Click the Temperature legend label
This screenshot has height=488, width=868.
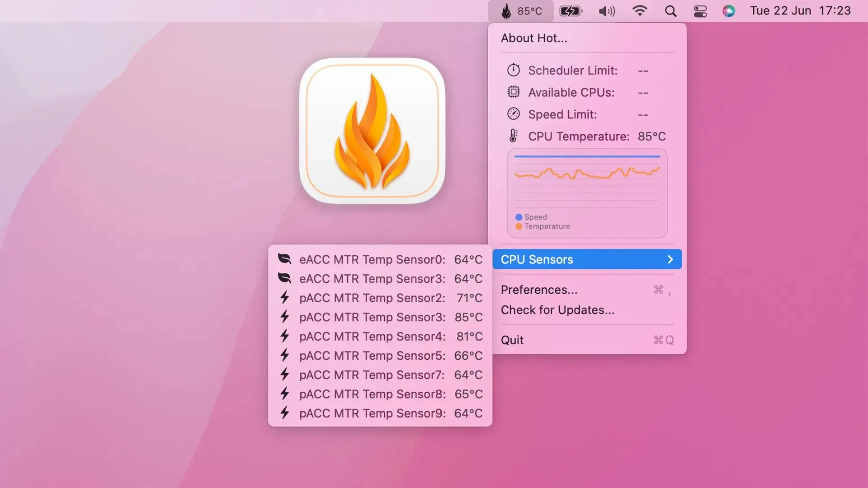[547, 226]
